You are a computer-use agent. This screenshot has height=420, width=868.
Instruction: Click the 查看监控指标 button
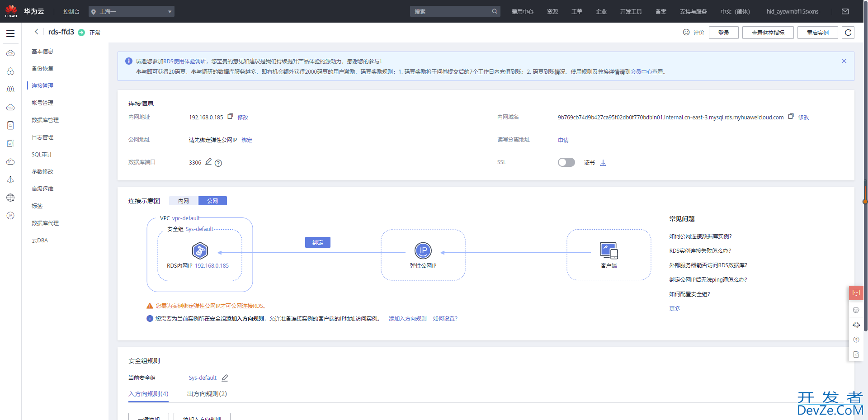(x=768, y=33)
